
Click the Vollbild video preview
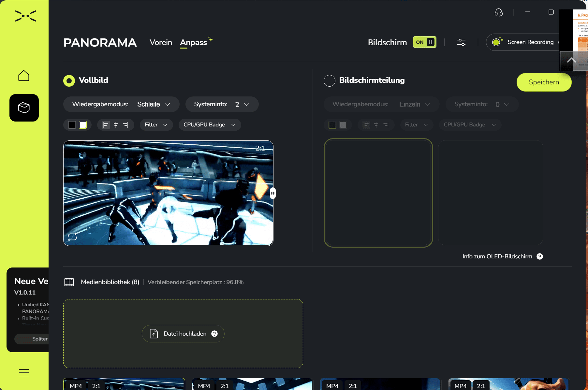click(168, 193)
